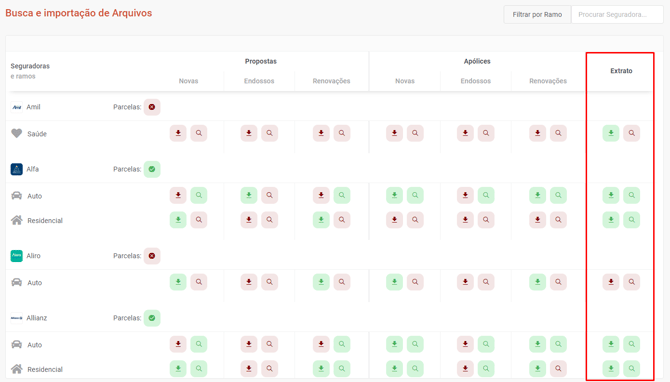Search Alfa Residencial Propostas Renovações files
This screenshot has width=670, height=382.
pyautogui.click(x=342, y=220)
